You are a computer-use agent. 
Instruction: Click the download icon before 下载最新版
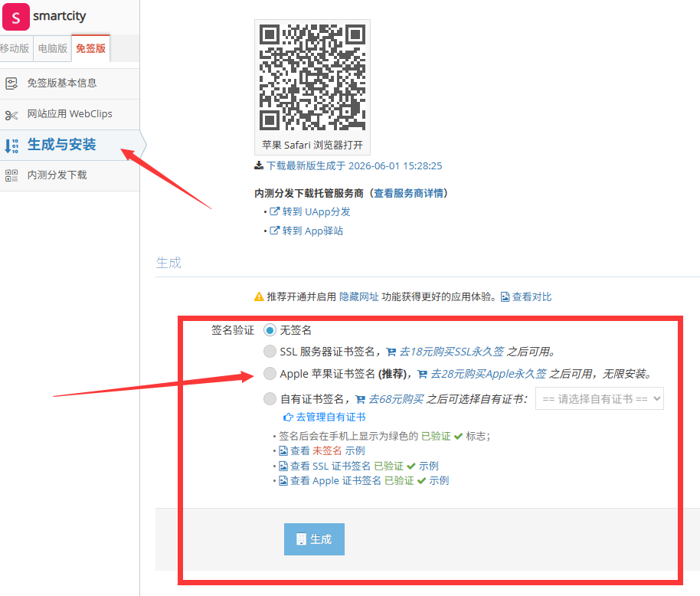tap(259, 165)
